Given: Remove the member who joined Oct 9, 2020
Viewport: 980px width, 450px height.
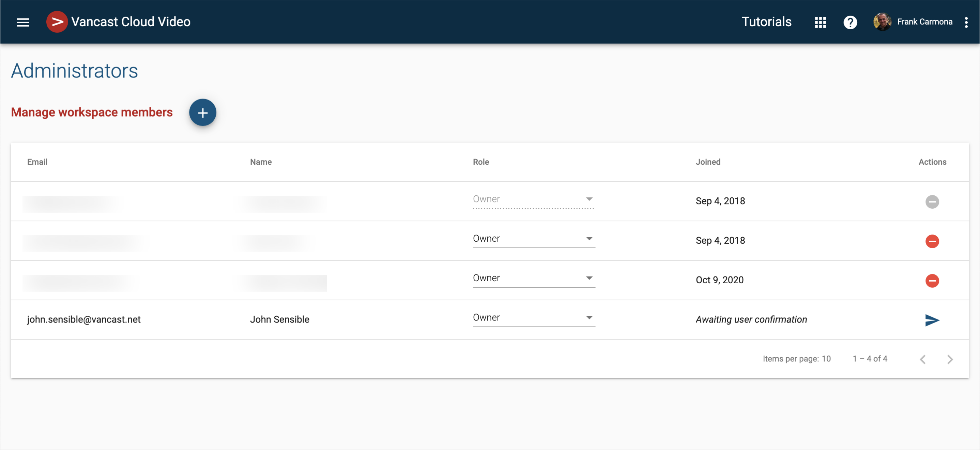Looking at the screenshot, I should [x=932, y=281].
